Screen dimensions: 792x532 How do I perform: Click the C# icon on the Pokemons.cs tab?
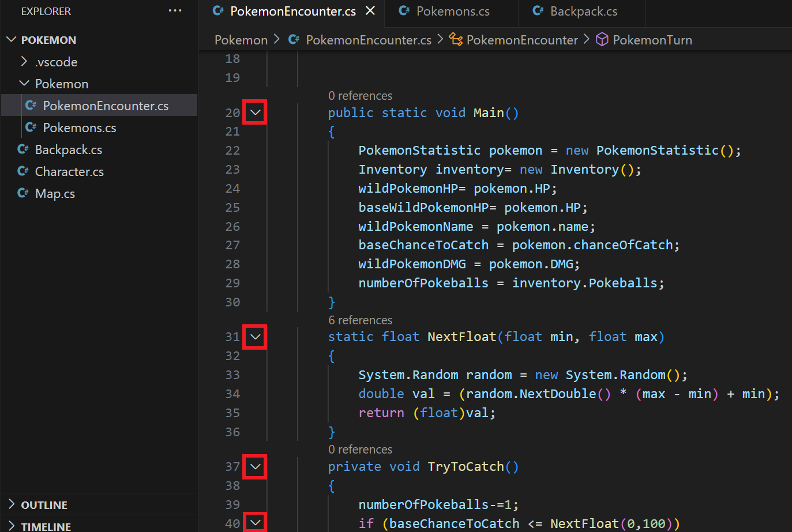[x=404, y=10]
